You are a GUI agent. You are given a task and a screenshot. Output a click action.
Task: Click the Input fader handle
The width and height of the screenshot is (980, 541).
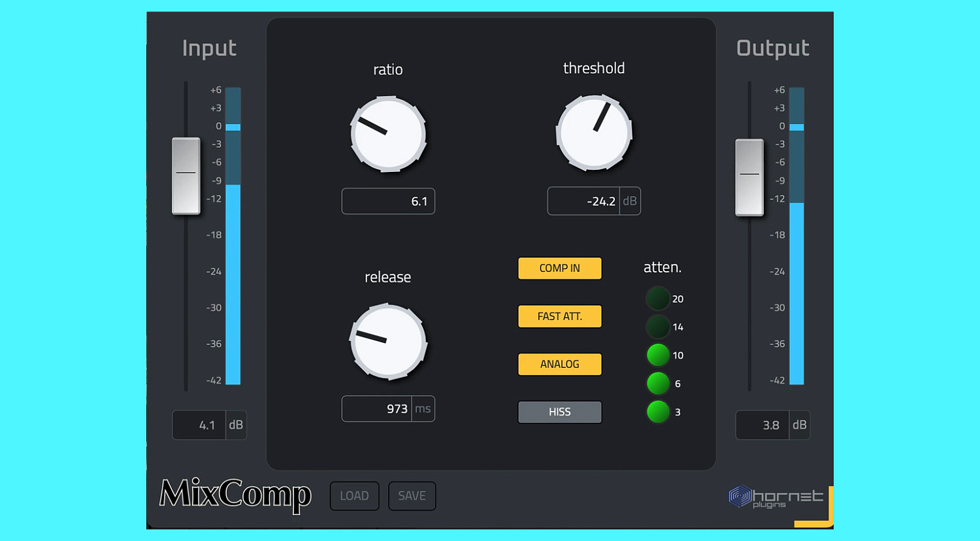pos(186,176)
